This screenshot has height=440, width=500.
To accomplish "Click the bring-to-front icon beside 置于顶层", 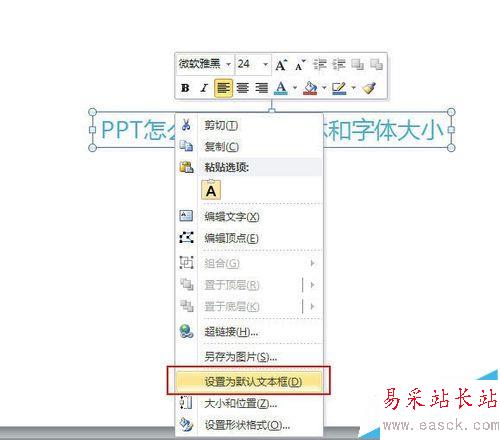I will point(187,284).
